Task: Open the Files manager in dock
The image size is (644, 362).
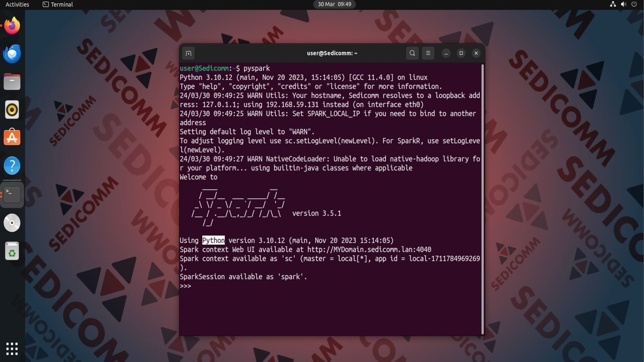Action: (x=12, y=82)
